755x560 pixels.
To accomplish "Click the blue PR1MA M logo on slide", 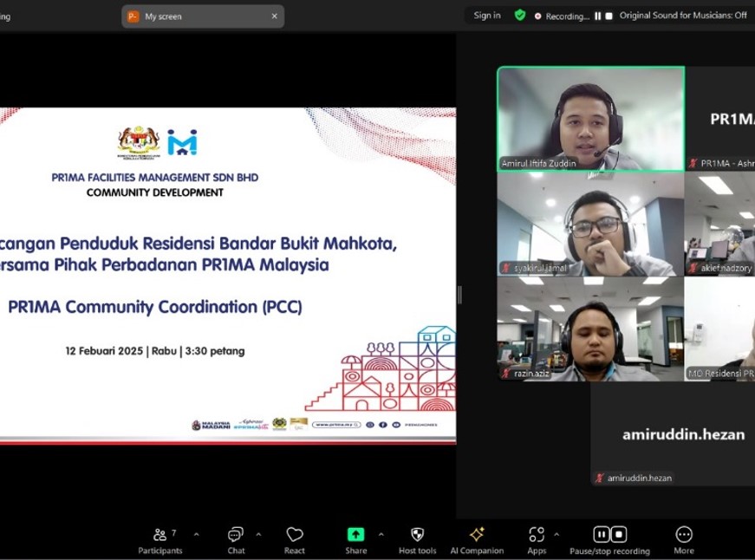I will [x=183, y=142].
